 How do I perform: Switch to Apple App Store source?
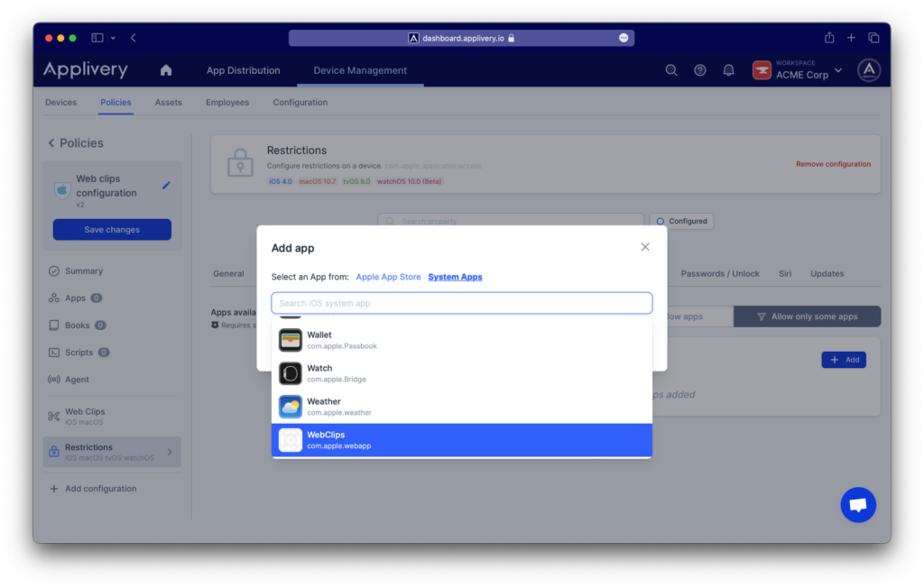(x=388, y=277)
